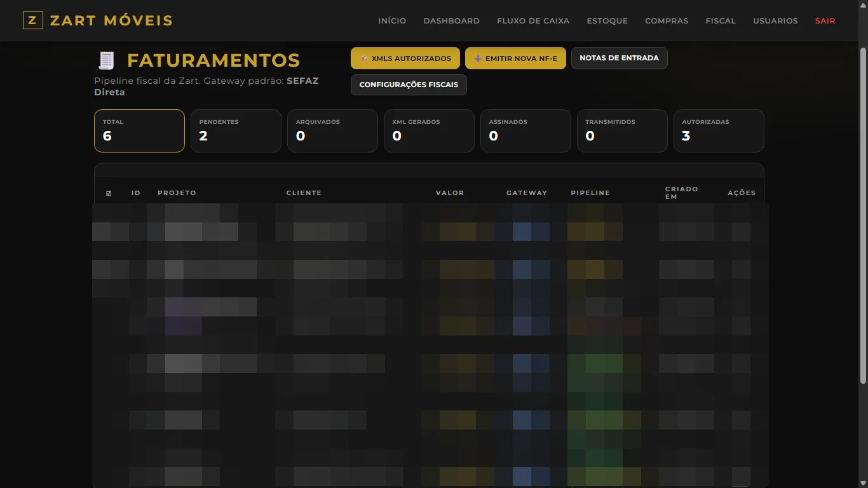The image size is (868, 488).
Task: Show the Autorizadas card items
Action: pyautogui.click(x=719, y=131)
